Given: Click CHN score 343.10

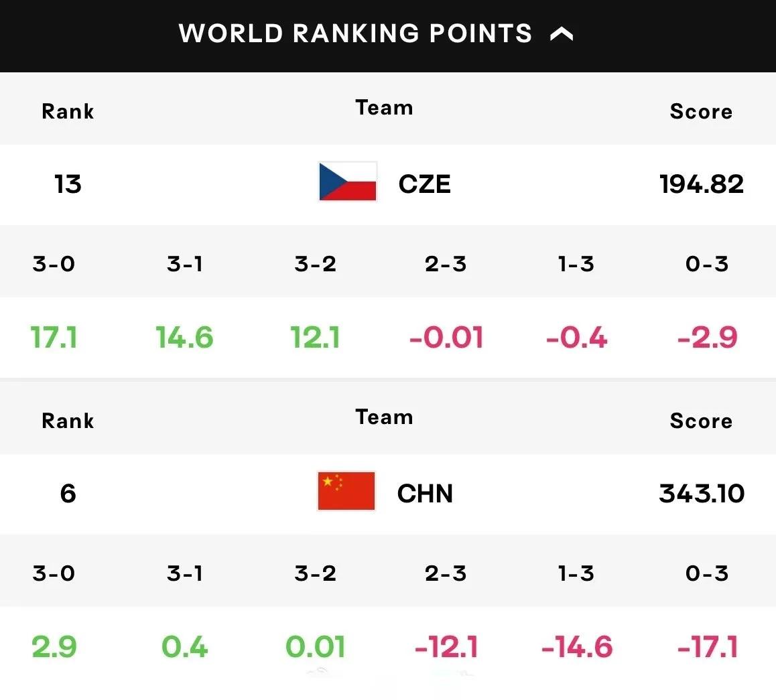Looking at the screenshot, I should point(701,493).
